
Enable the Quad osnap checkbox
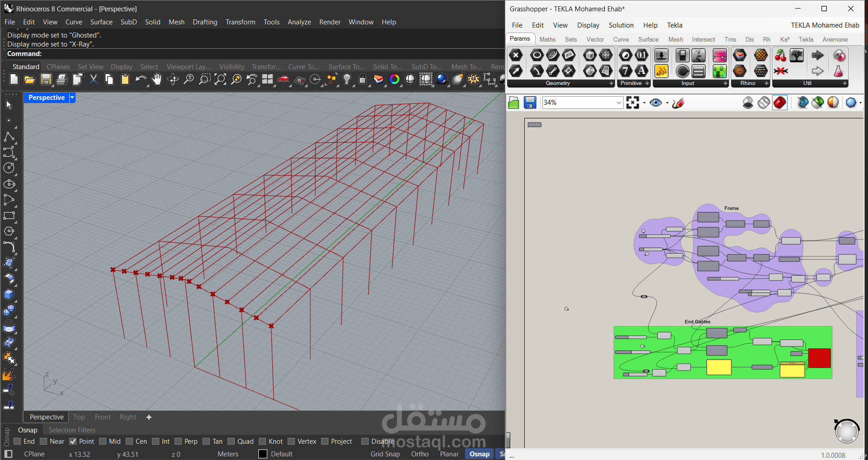(231, 441)
